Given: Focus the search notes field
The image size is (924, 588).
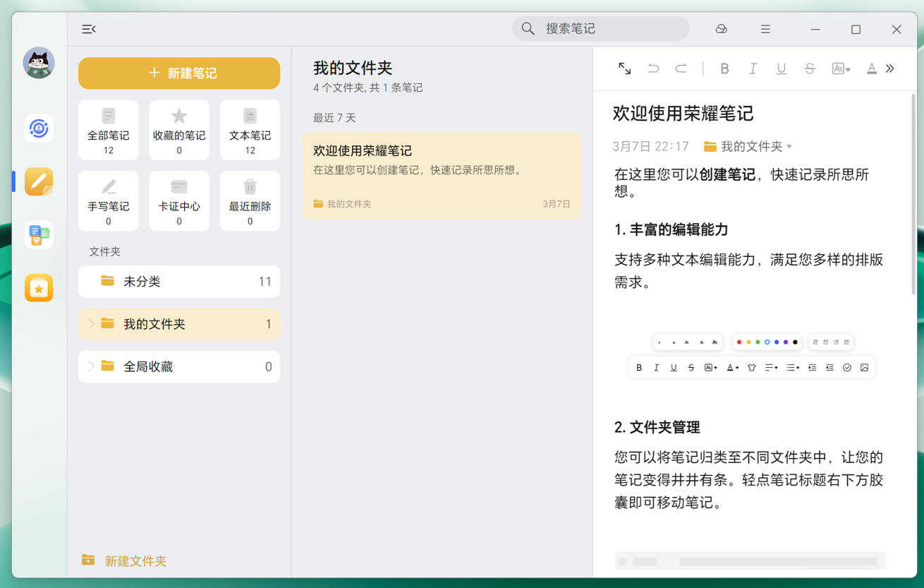Looking at the screenshot, I should click(x=601, y=29).
